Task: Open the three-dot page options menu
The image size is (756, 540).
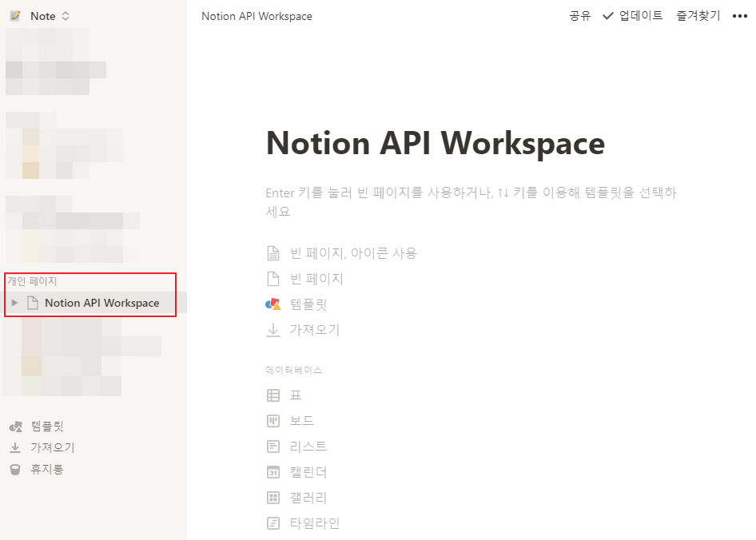Action: 739,16
